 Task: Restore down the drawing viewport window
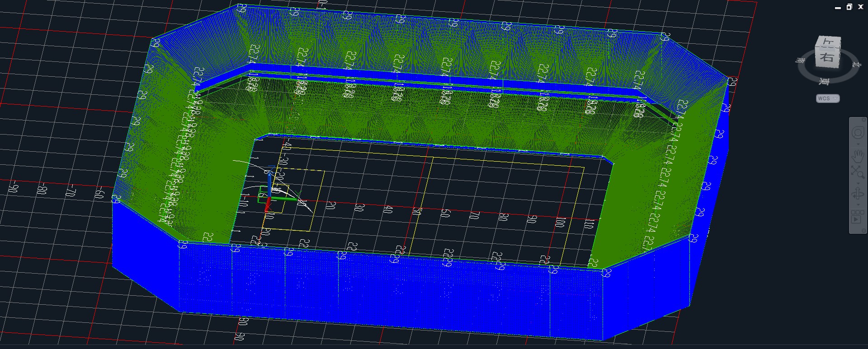point(849,7)
